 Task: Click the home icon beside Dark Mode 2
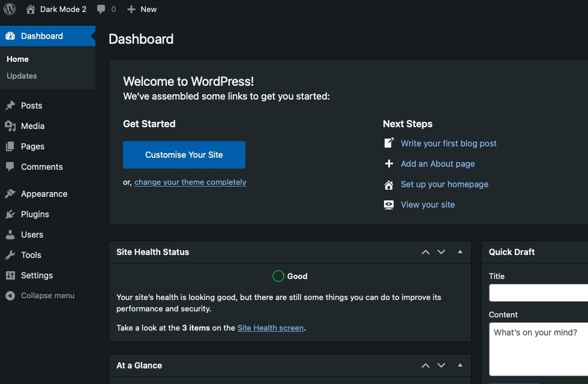(x=31, y=9)
